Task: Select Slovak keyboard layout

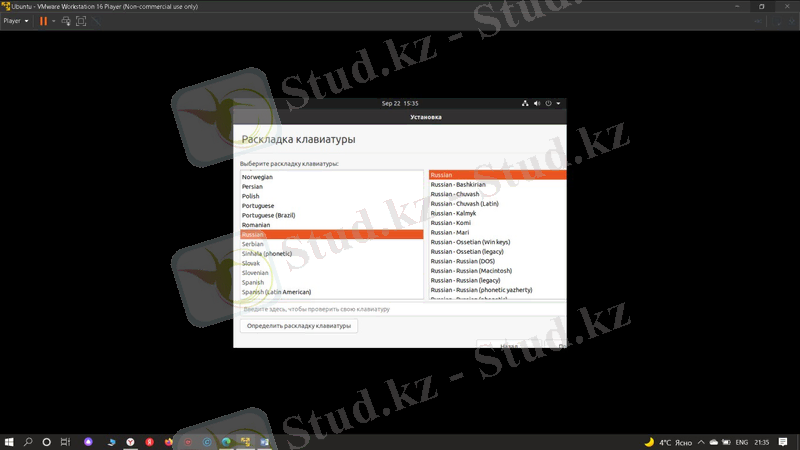Action: pos(332,263)
